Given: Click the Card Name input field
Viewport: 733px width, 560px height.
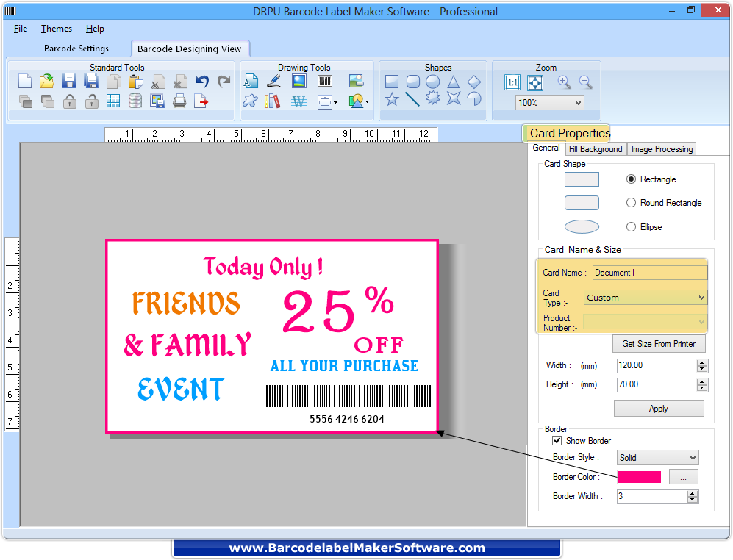Looking at the screenshot, I should coord(649,273).
